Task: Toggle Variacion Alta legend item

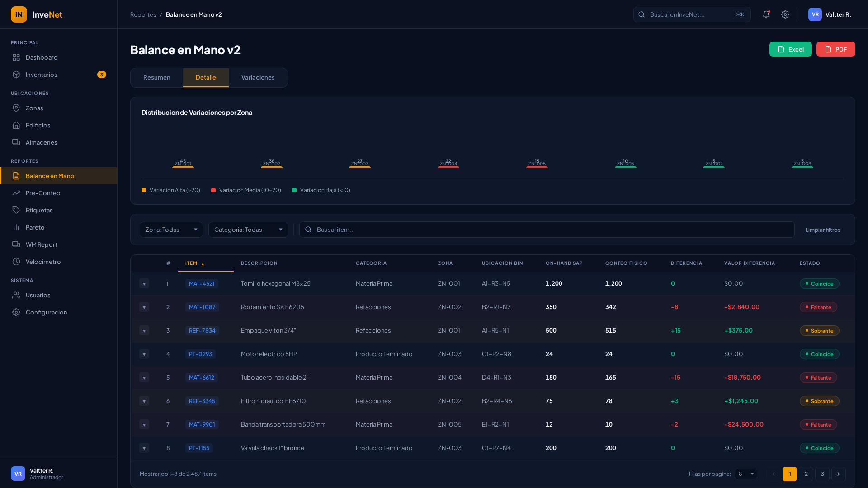Action: pyautogui.click(x=171, y=190)
